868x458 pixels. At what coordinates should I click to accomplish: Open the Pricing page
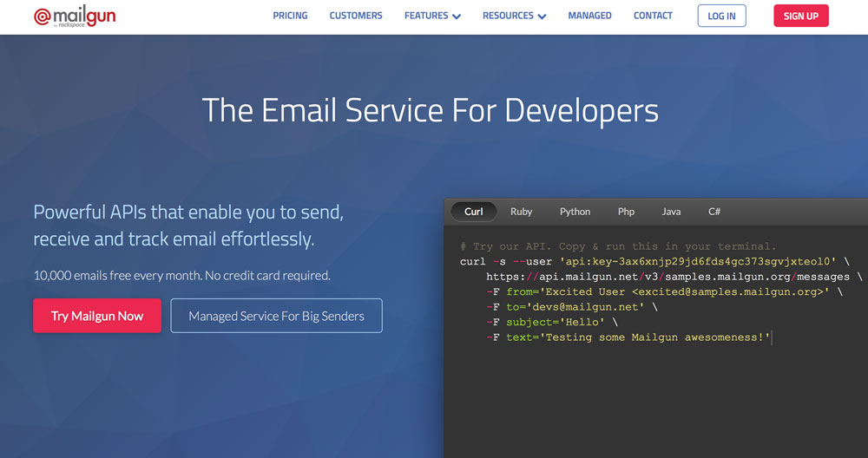pos(290,16)
